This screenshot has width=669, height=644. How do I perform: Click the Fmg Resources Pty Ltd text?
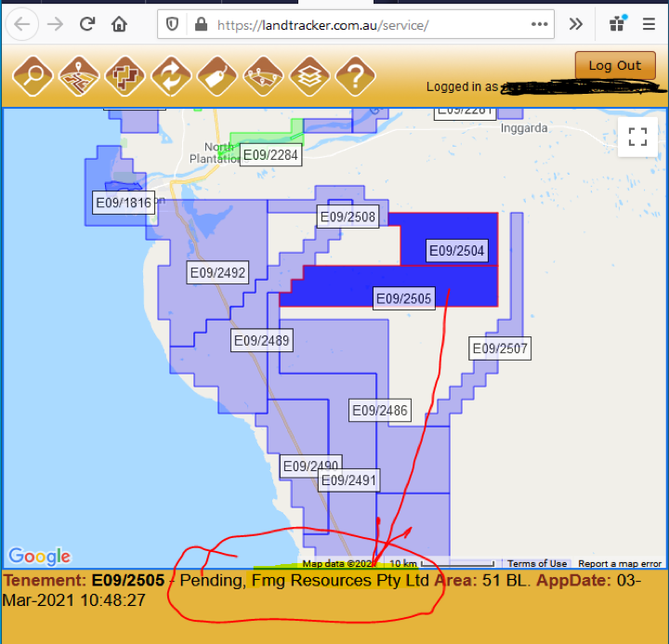pos(340,581)
